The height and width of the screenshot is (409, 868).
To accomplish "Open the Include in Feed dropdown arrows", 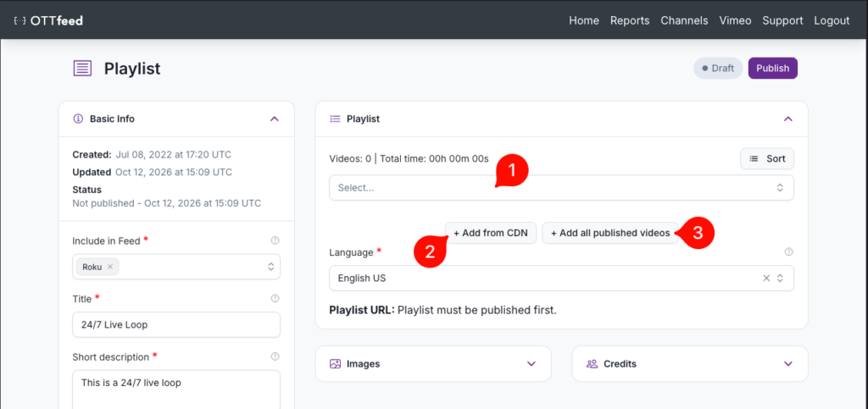I will pos(271,267).
